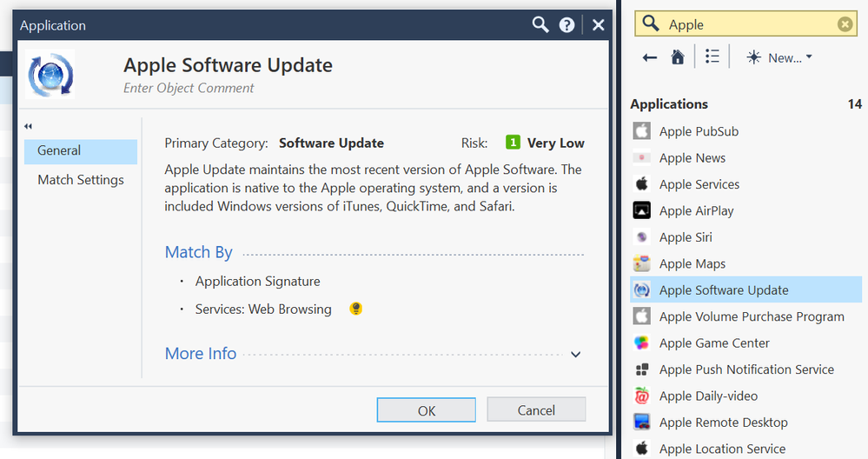Click the Apple Software Update globe icon
The image size is (868, 459).
[50, 74]
